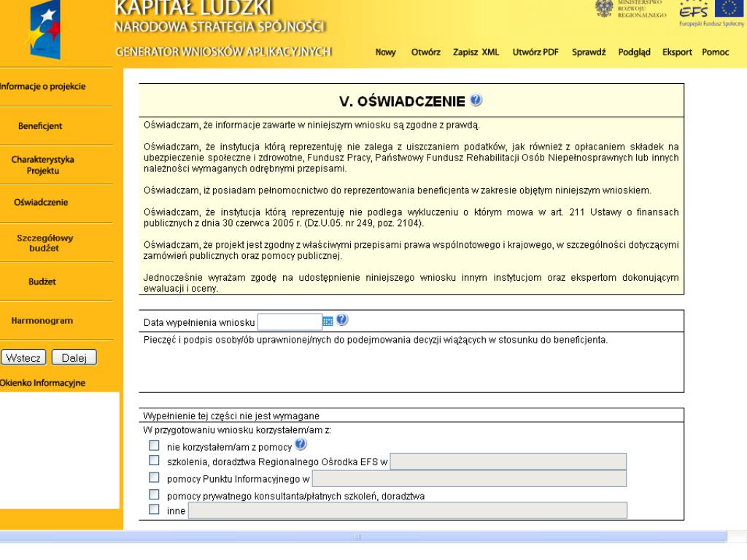Click the 'Okienko Informacyjne' label

42,383
